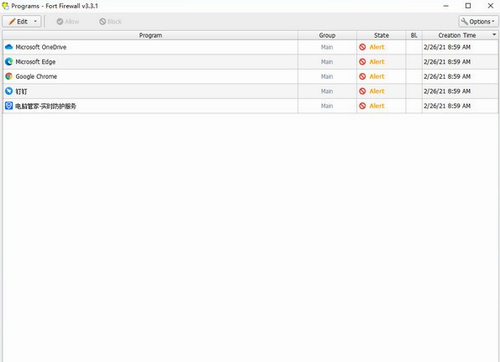Click the Fort Firewall title bar icon
This screenshot has height=362, width=500.
coord(5,6)
